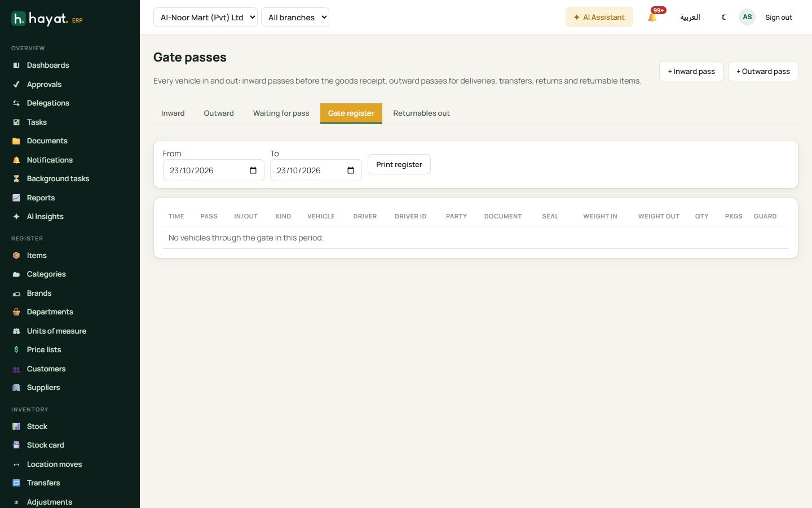Expand the Al-Noor Mart company dropdown

click(205, 17)
